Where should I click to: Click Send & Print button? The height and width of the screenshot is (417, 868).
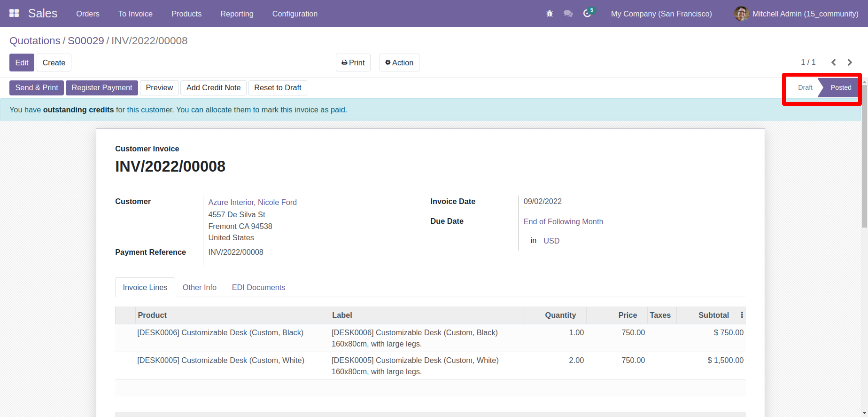click(x=37, y=87)
